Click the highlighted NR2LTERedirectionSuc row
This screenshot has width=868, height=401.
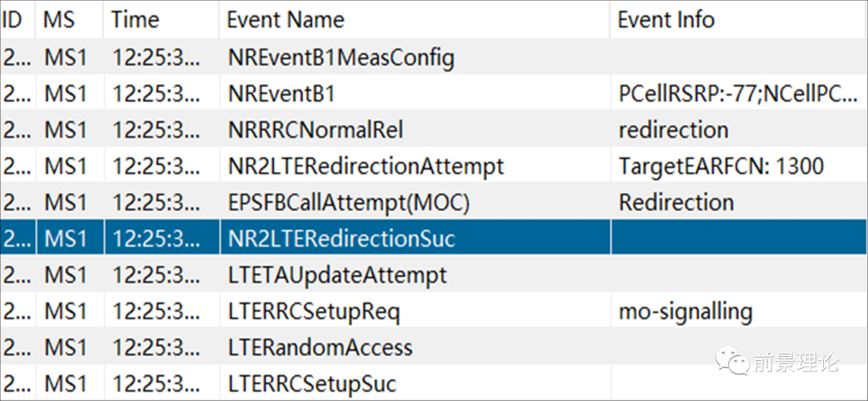point(342,239)
